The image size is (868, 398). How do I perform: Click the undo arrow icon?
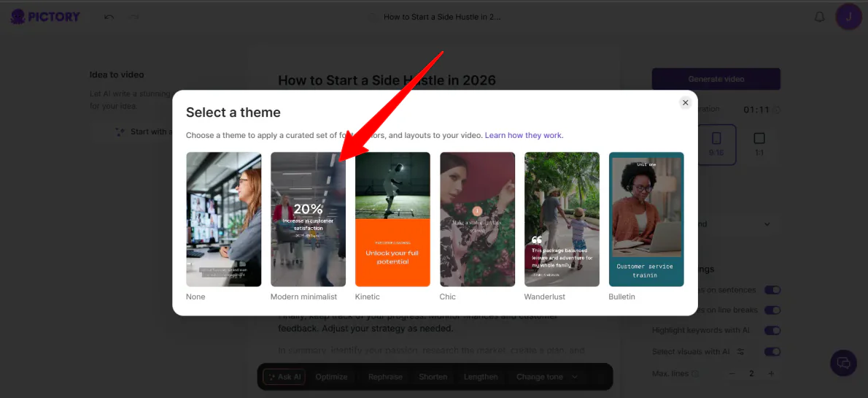(x=109, y=17)
